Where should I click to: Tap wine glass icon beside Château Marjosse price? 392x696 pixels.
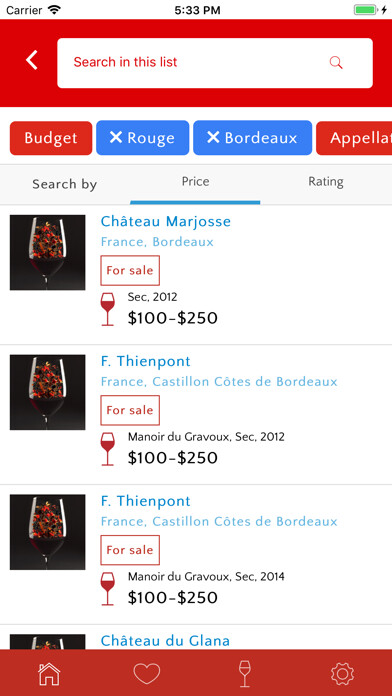tap(107, 309)
